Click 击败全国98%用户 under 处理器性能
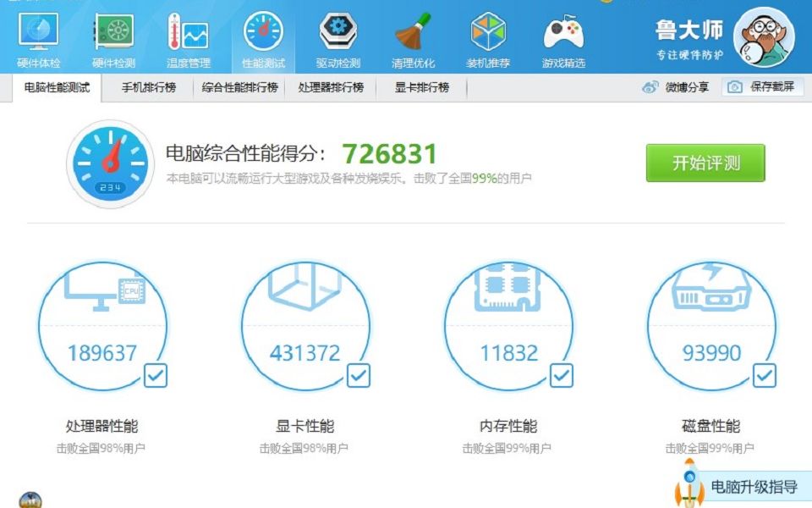The width and height of the screenshot is (812, 508). click(x=101, y=449)
